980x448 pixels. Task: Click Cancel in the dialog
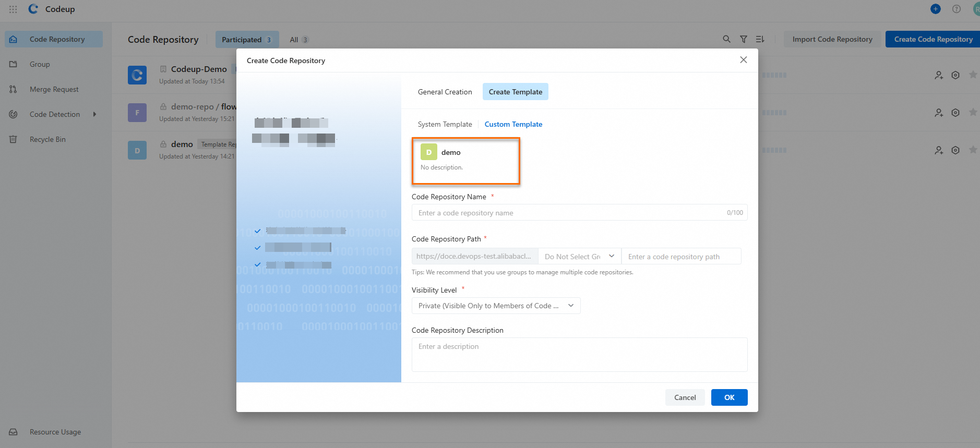[685, 397]
